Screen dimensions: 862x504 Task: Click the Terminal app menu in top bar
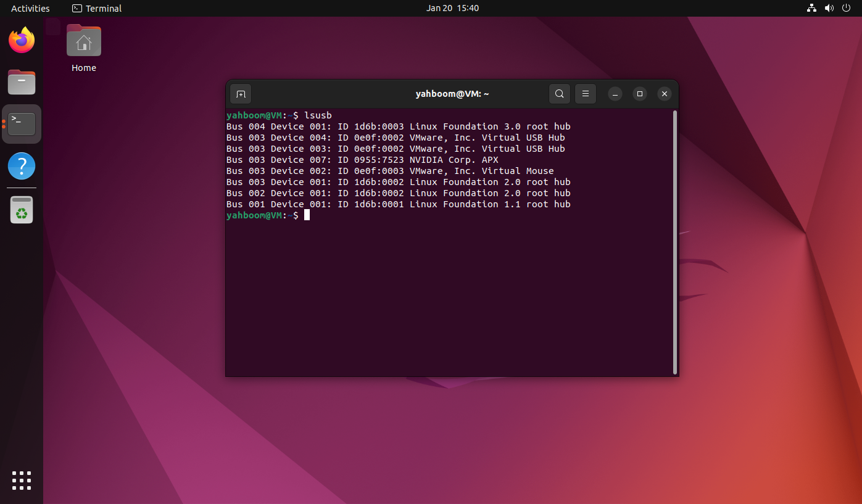pos(96,8)
